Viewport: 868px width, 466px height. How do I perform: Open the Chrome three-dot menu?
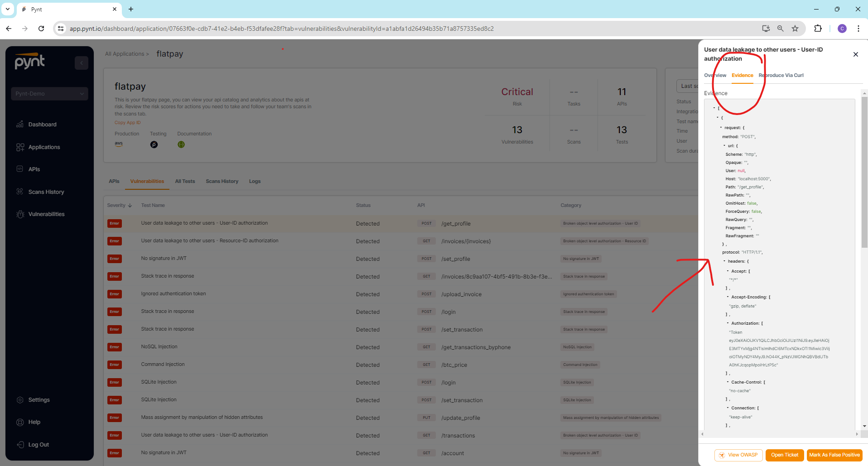point(858,29)
